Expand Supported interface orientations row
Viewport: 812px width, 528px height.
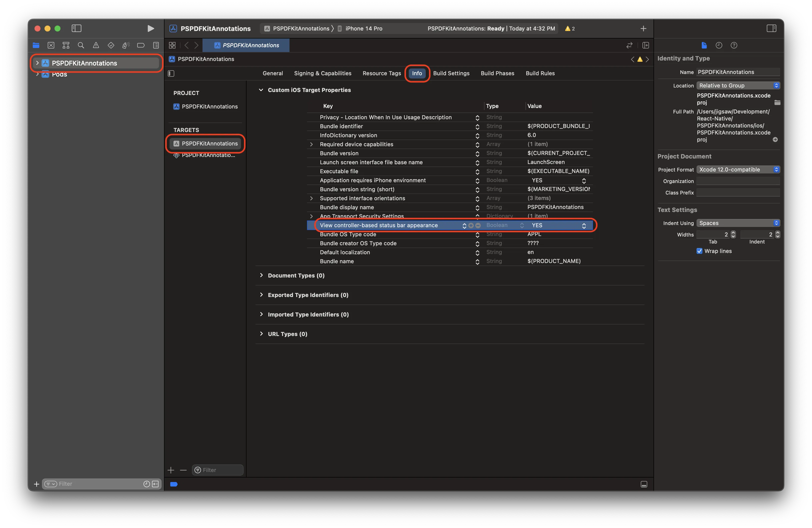pos(311,198)
